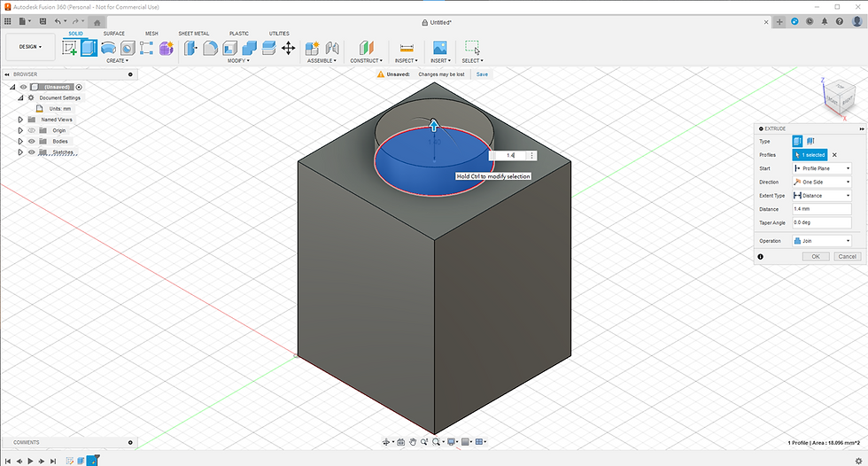This screenshot has width=868, height=466.
Task: Click the Save disk icon
Action: [43, 21]
